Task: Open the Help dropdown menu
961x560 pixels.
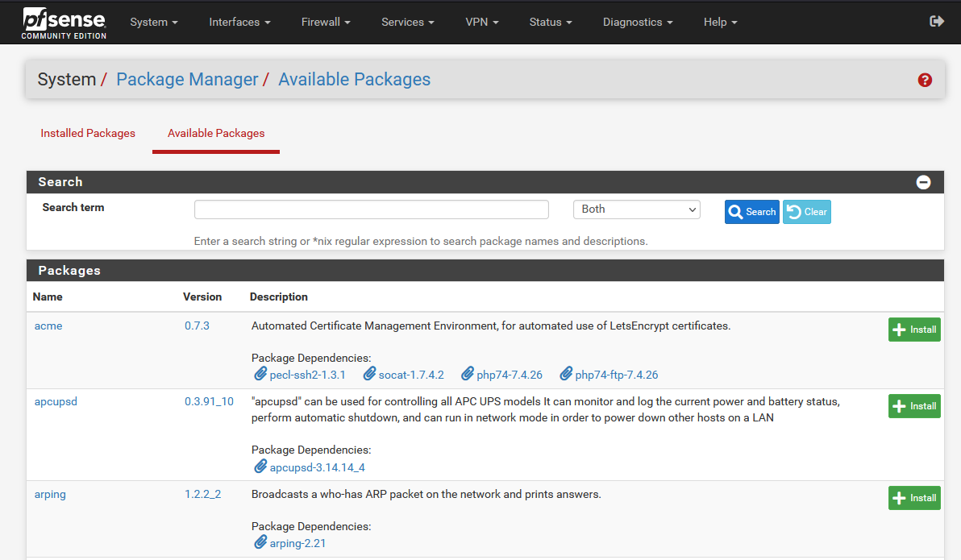Action: [x=720, y=22]
